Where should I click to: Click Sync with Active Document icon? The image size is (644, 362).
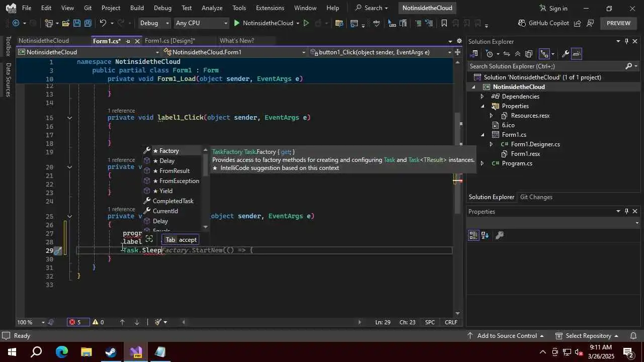[x=506, y=54]
